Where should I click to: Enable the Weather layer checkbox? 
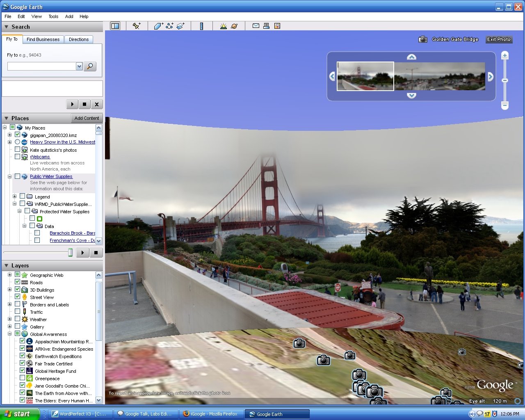pyautogui.click(x=17, y=319)
